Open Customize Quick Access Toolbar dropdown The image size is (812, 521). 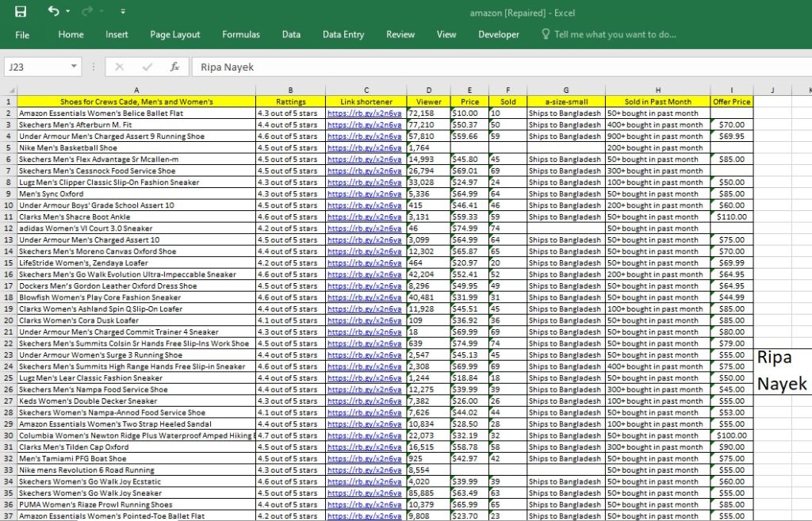(x=123, y=11)
